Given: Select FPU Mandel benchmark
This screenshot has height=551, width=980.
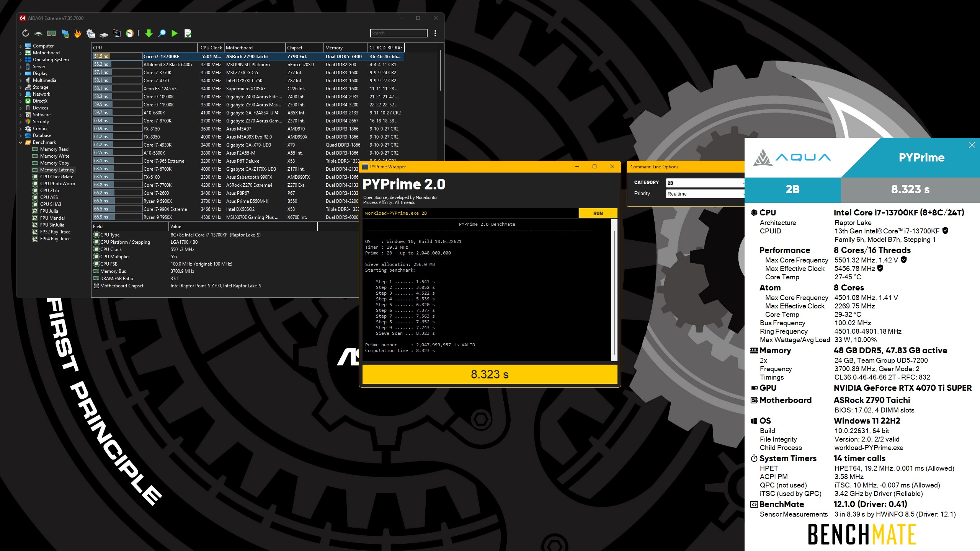Looking at the screenshot, I should coord(52,218).
